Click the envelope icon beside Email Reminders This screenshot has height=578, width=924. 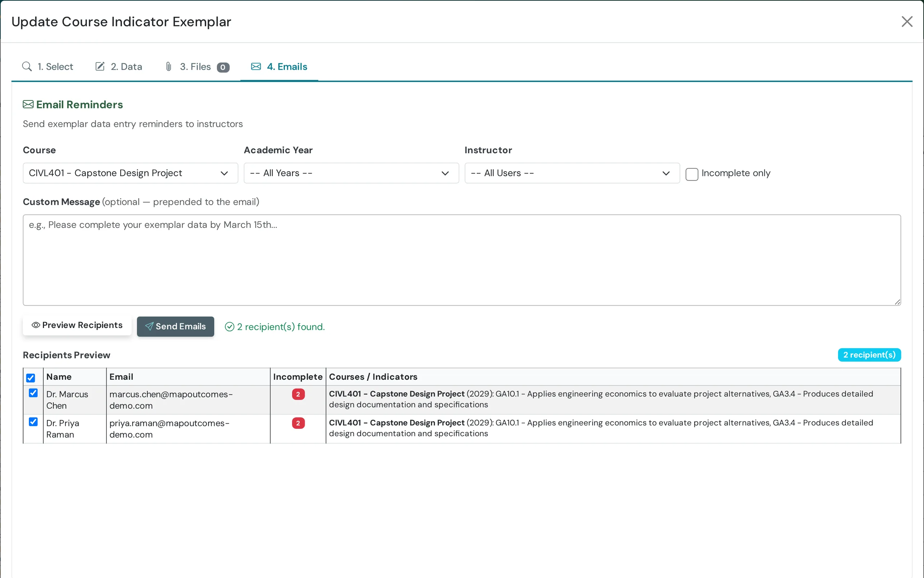pos(28,104)
